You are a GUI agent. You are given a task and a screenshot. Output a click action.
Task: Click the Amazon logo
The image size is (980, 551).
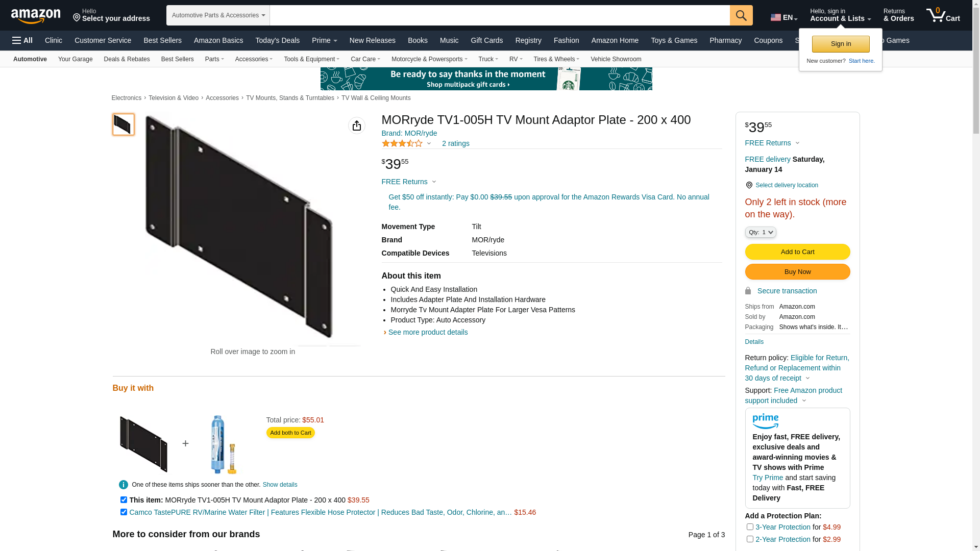tap(36, 16)
